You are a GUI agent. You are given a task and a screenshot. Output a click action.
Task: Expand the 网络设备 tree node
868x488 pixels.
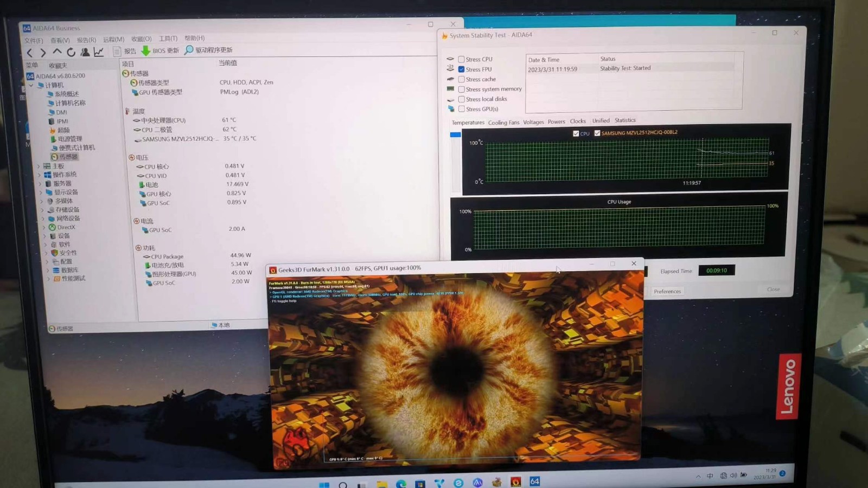click(44, 219)
